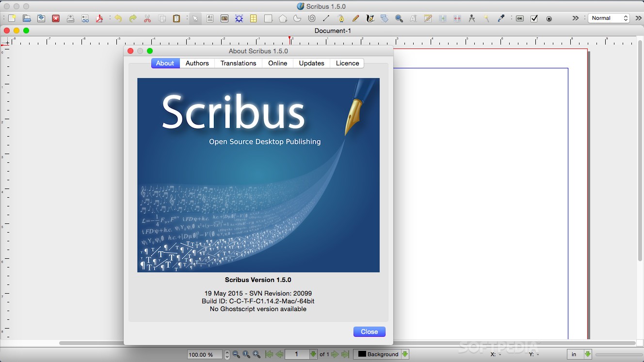Activate the Eye Dropper tool
This screenshot has height=362, width=644.
pos(501,18)
